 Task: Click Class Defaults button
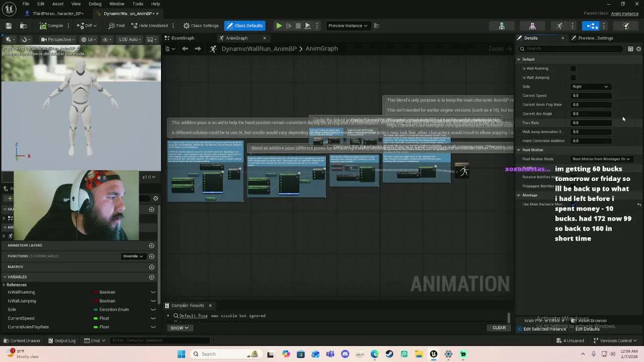pos(245,26)
